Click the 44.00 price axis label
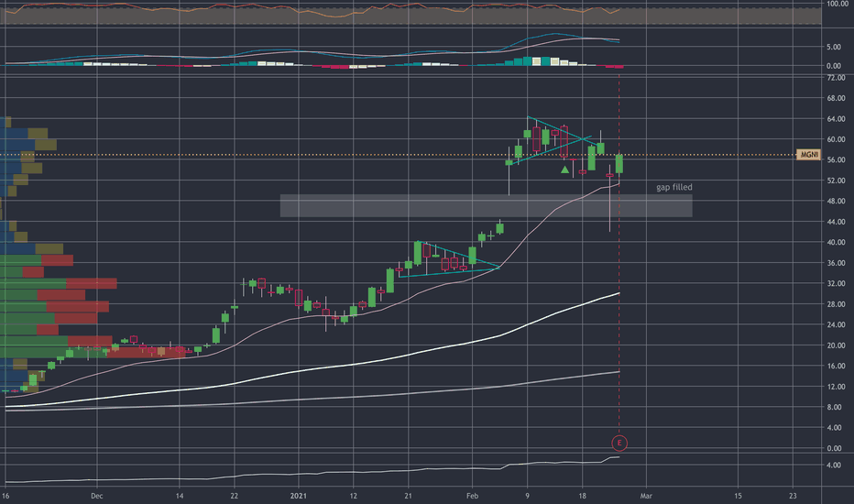Screen dimensions: 854x504 pos(836,222)
